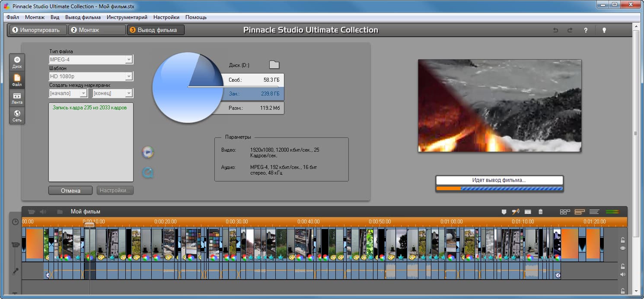The image size is (644, 299).
Task: Click the destination folder icon next to Диск (D:)
Action: tap(274, 65)
